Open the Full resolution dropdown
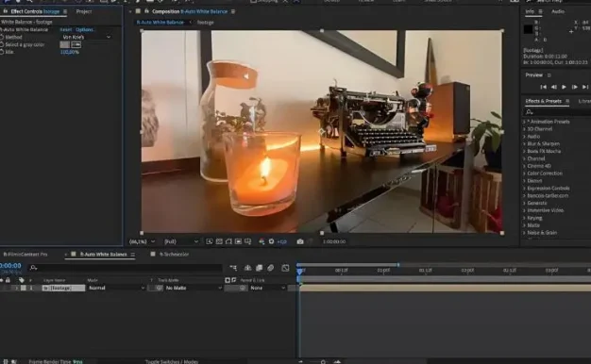Viewport: 591px width, 364px height. tap(181, 241)
